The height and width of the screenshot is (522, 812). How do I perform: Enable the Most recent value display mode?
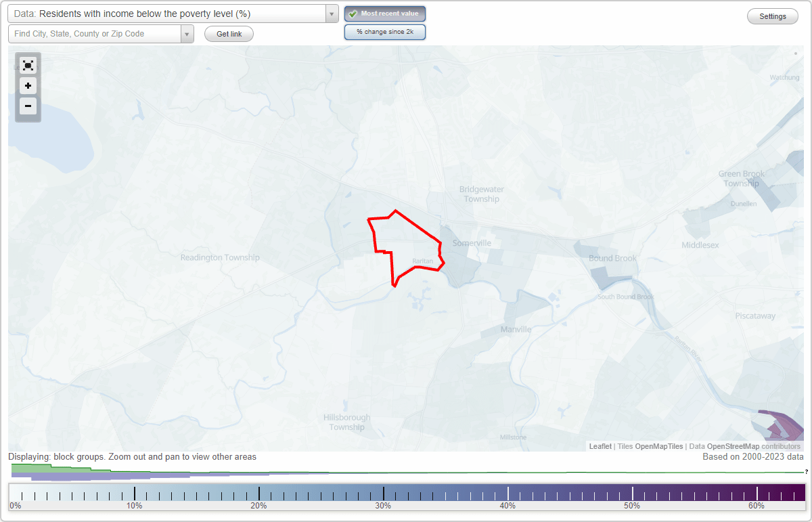pyautogui.click(x=385, y=13)
